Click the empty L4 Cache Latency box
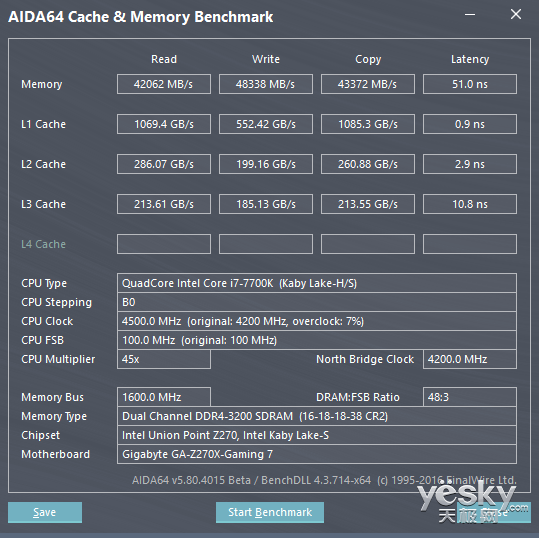This screenshot has width=539, height=538. [470, 244]
